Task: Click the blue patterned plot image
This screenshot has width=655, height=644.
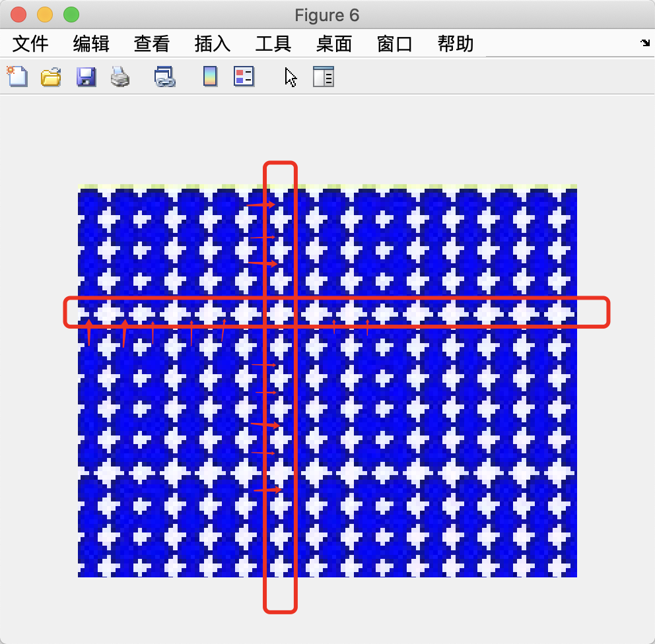Action: pos(327,381)
